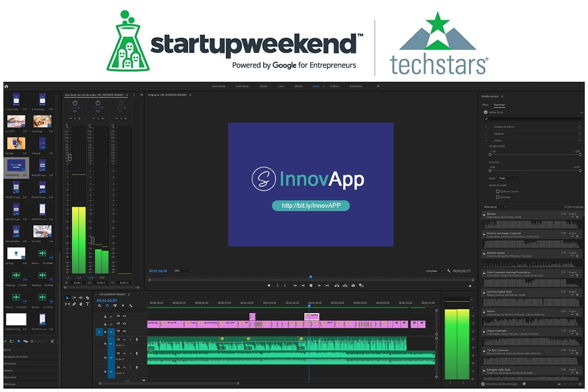Open Completa playback resolution dropdown
The image size is (588, 392).
pyautogui.click(x=434, y=270)
